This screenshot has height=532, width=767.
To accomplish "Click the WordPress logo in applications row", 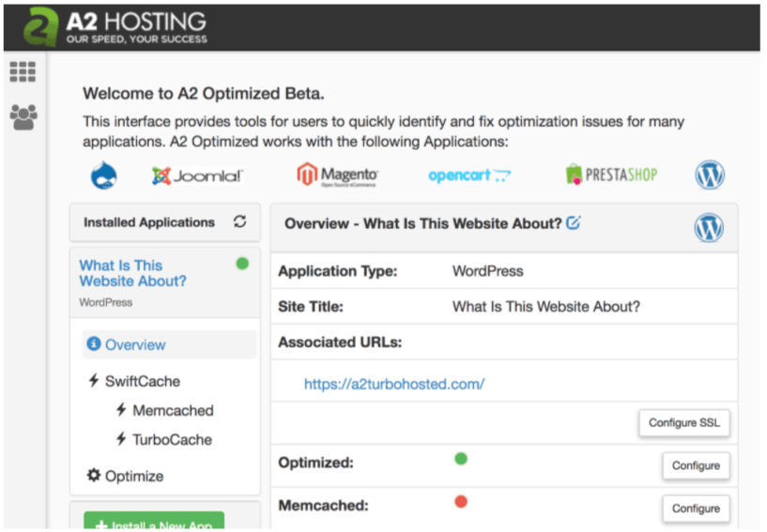I will 710,175.
